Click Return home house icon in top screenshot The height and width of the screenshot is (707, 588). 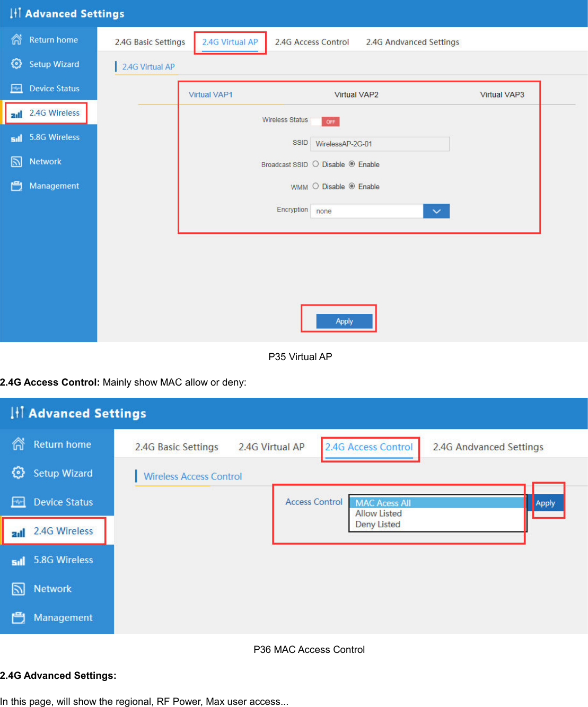click(x=16, y=39)
